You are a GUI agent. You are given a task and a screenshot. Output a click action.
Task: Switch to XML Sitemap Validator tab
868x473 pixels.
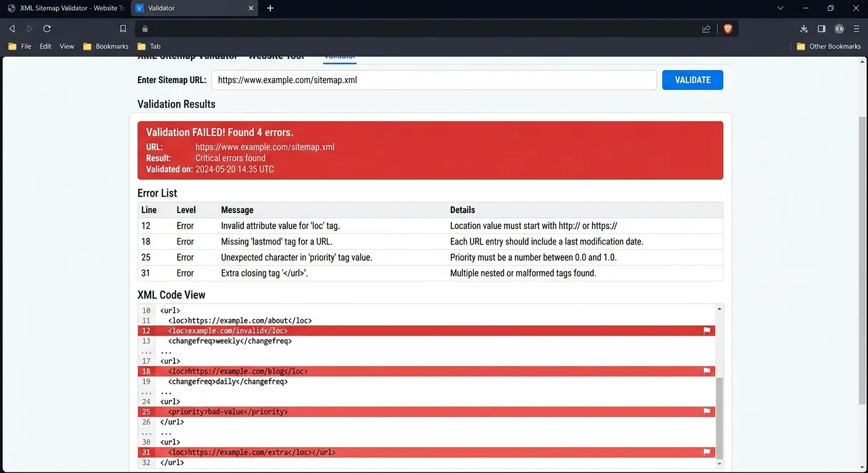click(x=65, y=8)
